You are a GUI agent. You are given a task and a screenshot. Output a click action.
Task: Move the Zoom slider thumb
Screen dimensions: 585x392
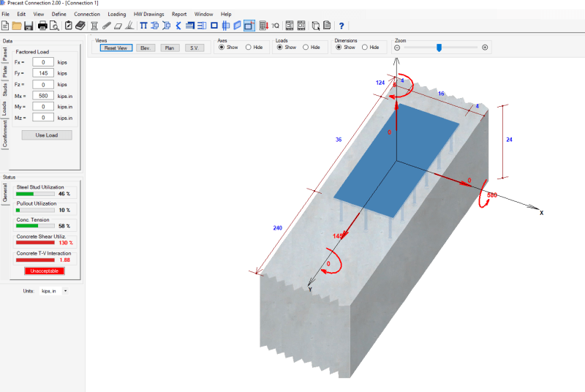point(439,48)
